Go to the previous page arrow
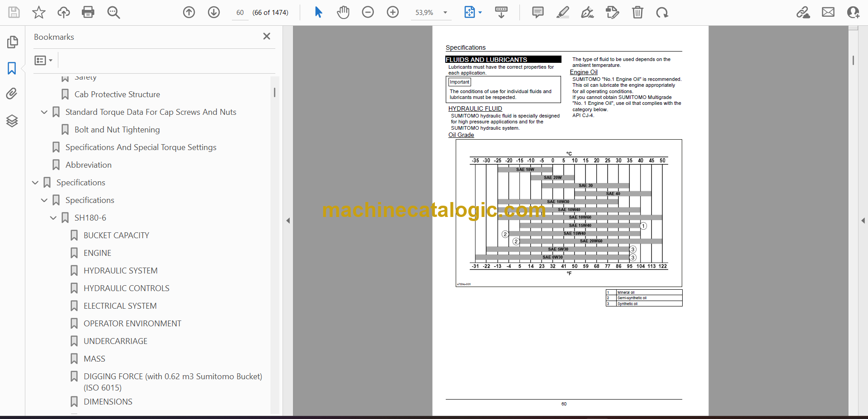This screenshot has height=419, width=868. 189,12
